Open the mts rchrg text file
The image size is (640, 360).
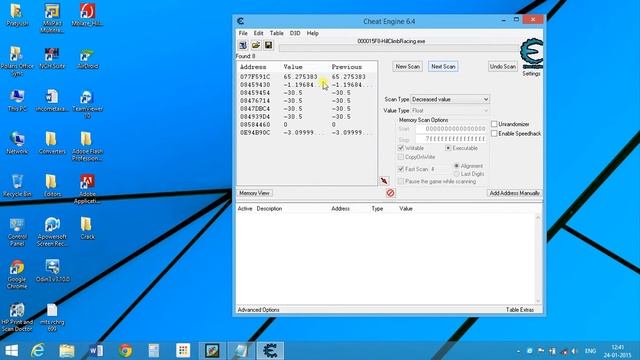(x=52, y=317)
